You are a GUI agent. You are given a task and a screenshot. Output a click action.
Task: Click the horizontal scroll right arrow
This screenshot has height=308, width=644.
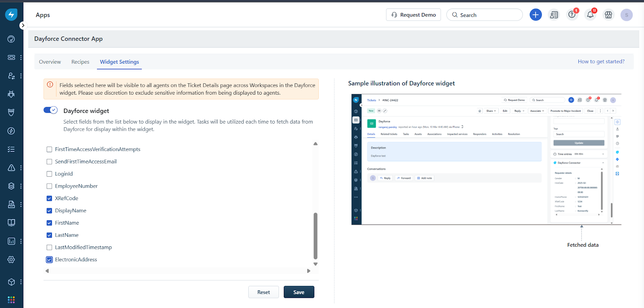(309, 271)
